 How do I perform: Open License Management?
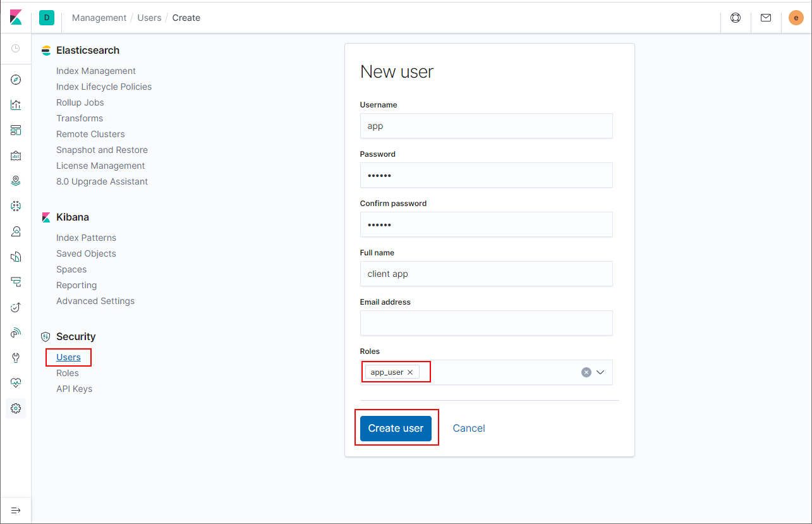pyautogui.click(x=100, y=166)
